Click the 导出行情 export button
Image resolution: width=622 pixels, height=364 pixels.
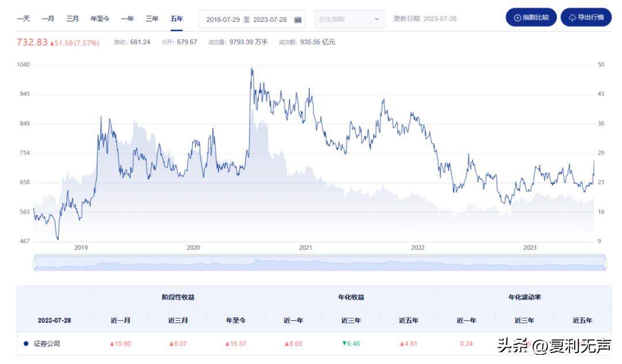click(586, 17)
